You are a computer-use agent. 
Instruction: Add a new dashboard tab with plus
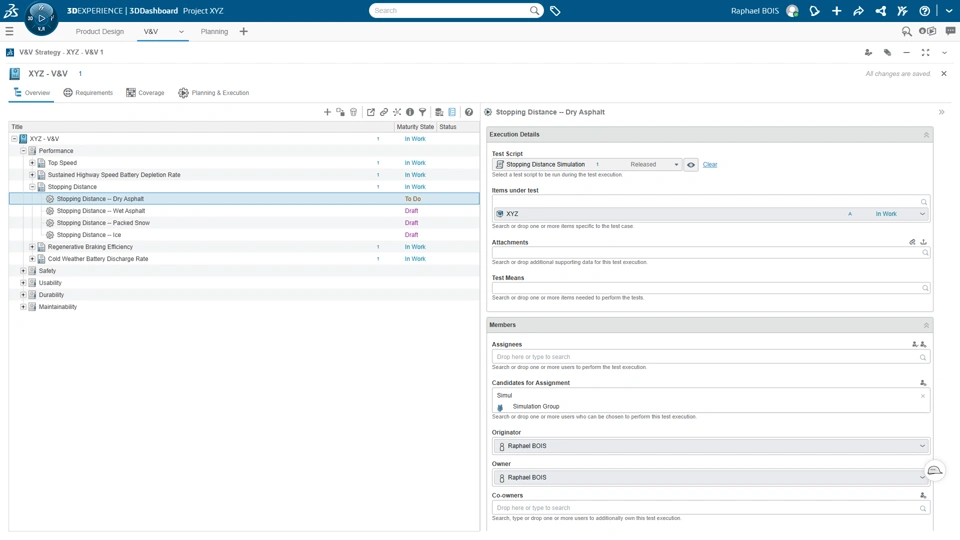244,31
